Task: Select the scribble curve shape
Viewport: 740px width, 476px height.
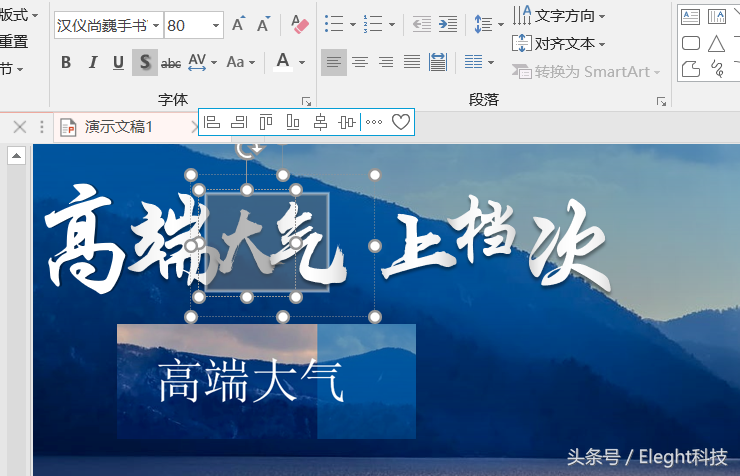Action: pyautogui.click(x=717, y=69)
